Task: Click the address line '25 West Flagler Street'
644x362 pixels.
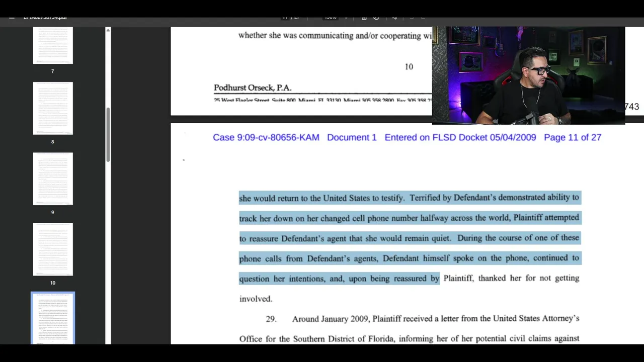Action: pos(323,100)
